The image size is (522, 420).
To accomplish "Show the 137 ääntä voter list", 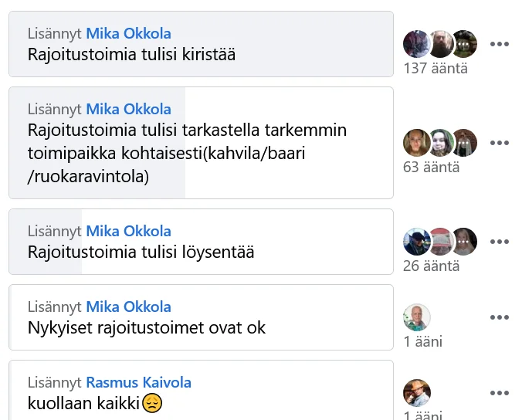I will tap(436, 68).
